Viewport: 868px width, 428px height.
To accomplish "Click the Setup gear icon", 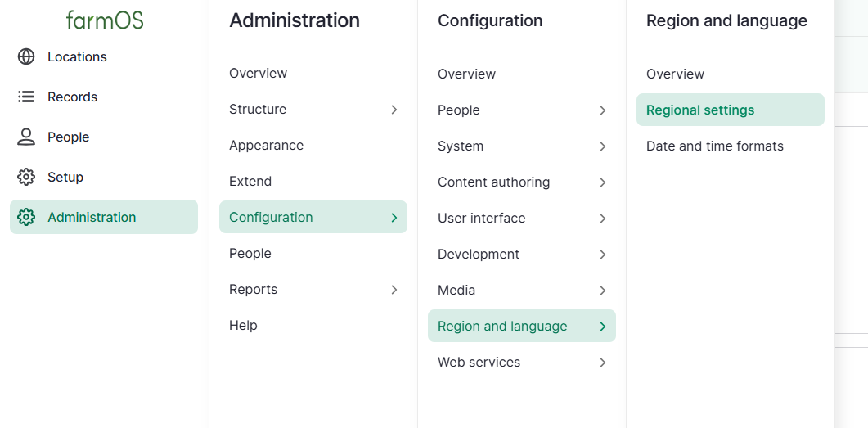I will [26, 178].
